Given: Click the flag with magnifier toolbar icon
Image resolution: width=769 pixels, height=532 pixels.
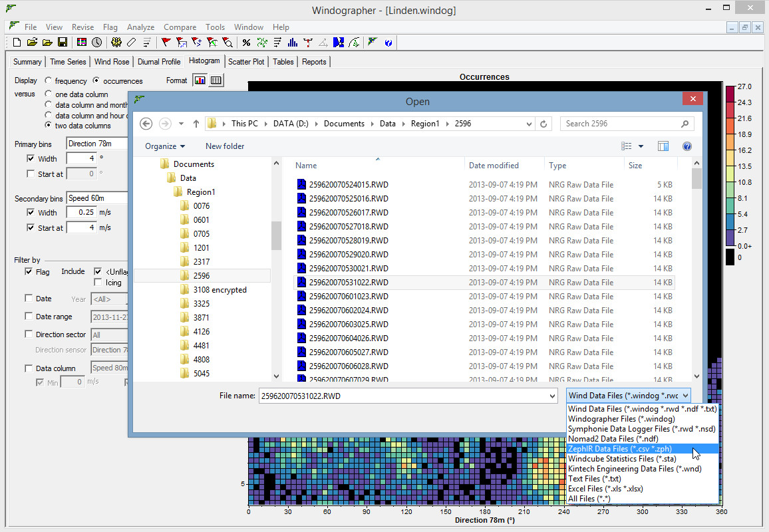Looking at the screenshot, I should 227,43.
